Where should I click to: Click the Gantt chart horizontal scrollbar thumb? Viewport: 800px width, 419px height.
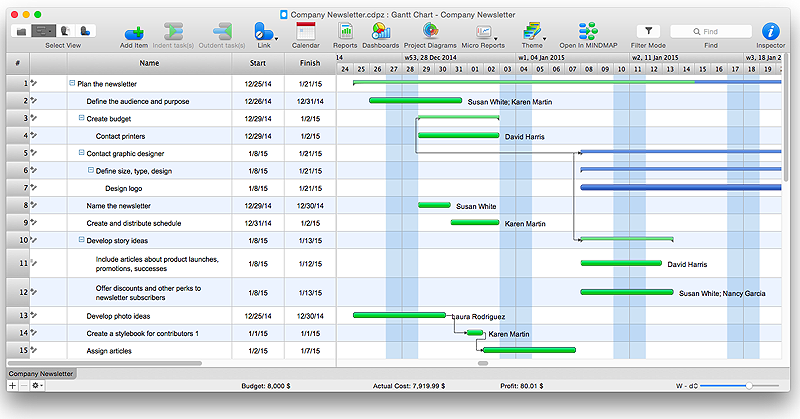(x=483, y=363)
